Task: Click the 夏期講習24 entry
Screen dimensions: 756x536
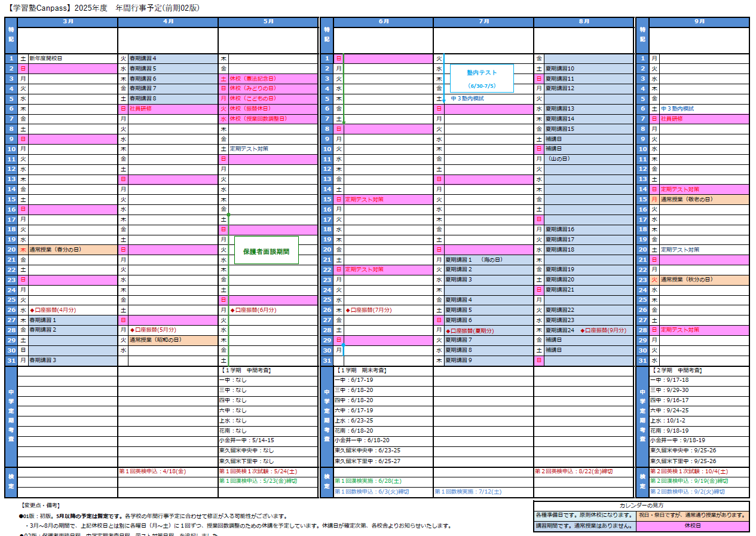Action: (x=560, y=330)
